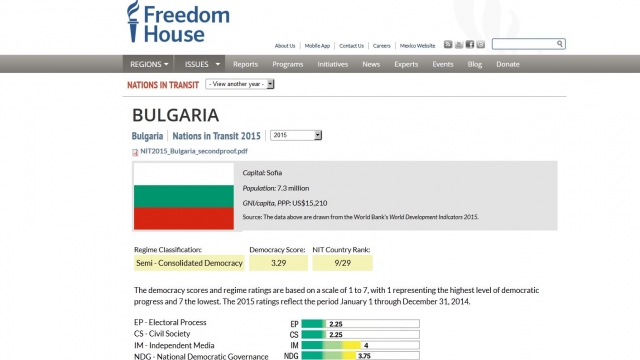
Task: Open the View another year dropdown
Action: 240,84
